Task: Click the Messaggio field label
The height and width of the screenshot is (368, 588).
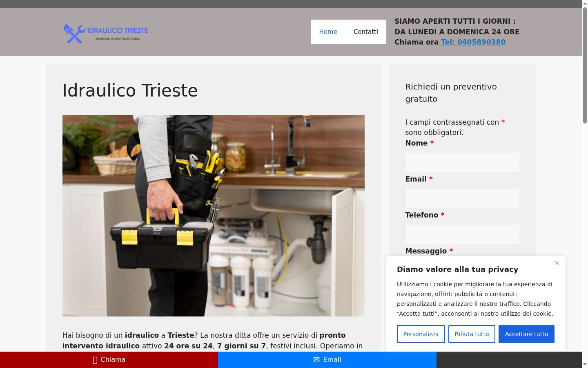Action: (x=429, y=251)
